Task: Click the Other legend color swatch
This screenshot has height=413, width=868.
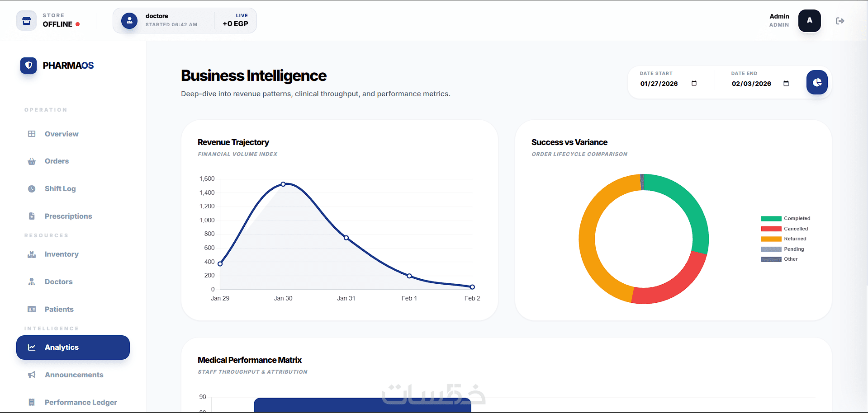Action: coord(771,259)
